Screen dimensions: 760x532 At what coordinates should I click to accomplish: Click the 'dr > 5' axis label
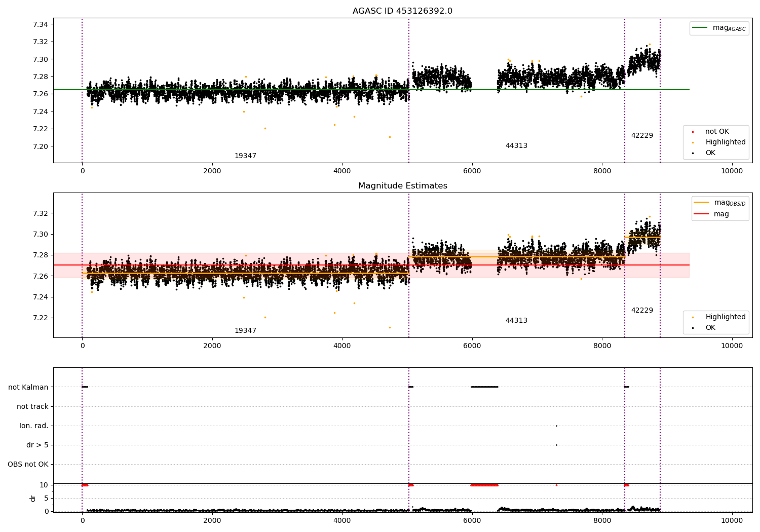click(x=37, y=445)
